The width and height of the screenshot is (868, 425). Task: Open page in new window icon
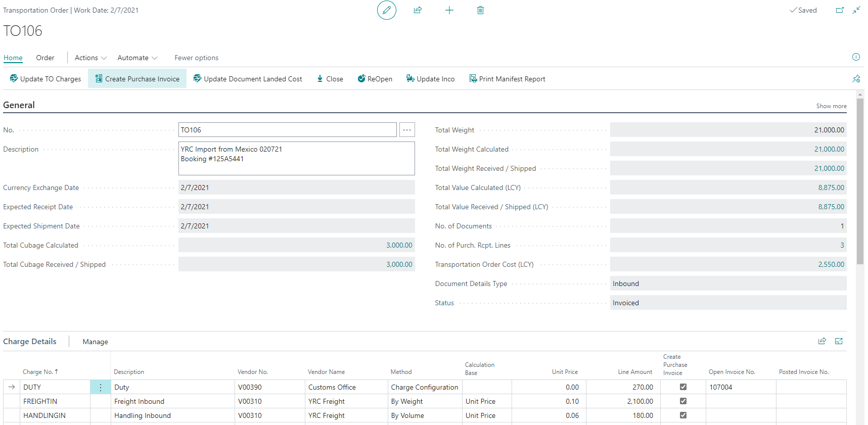pyautogui.click(x=840, y=10)
